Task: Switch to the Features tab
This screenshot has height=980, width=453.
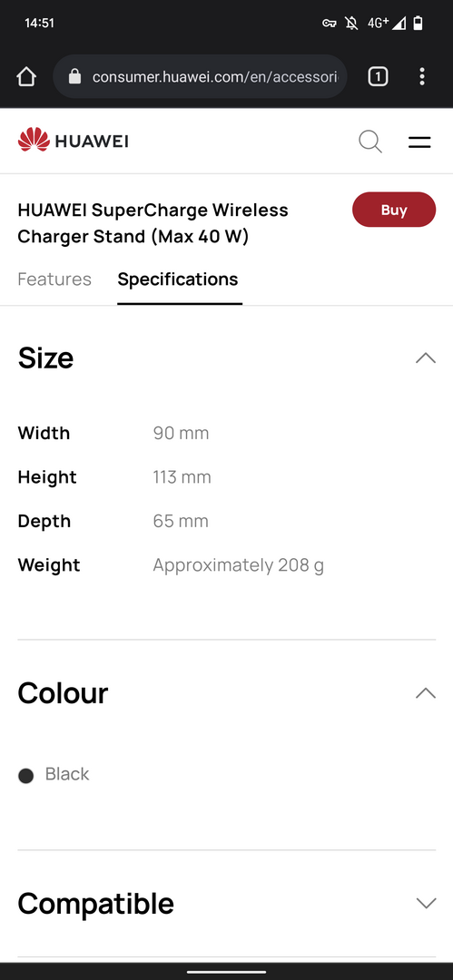Action: click(x=54, y=279)
